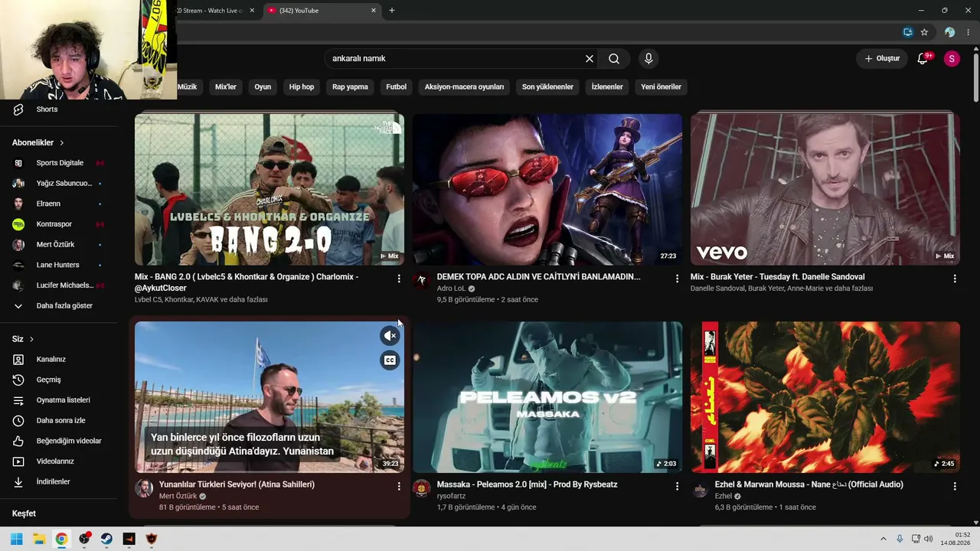Expand subscriptions with Daha fazla göster
Viewport: 980px width, 551px height.
pyautogui.click(x=64, y=306)
